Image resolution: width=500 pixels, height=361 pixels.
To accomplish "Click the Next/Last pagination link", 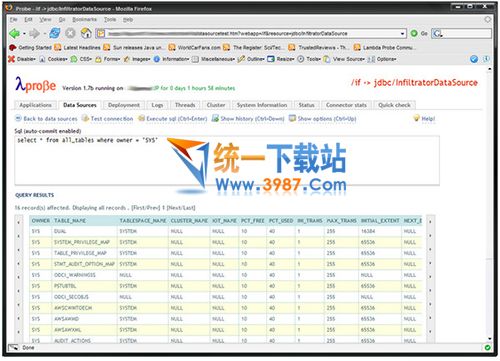I will pyautogui.click(x=181, y=208).
